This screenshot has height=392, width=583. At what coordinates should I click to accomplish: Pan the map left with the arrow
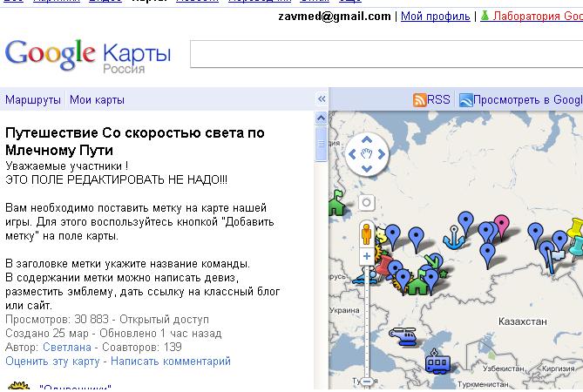pos(352,154)
